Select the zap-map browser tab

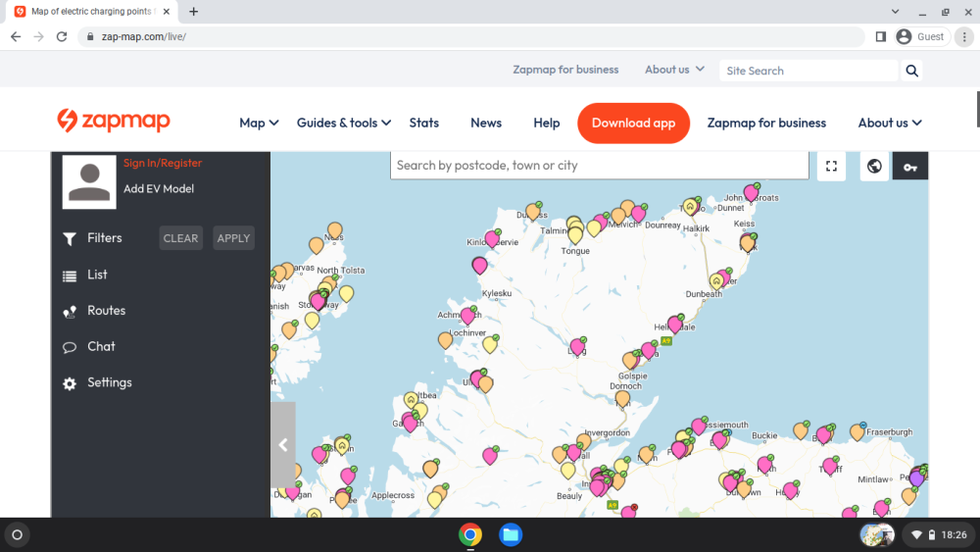tap(92, 11)
